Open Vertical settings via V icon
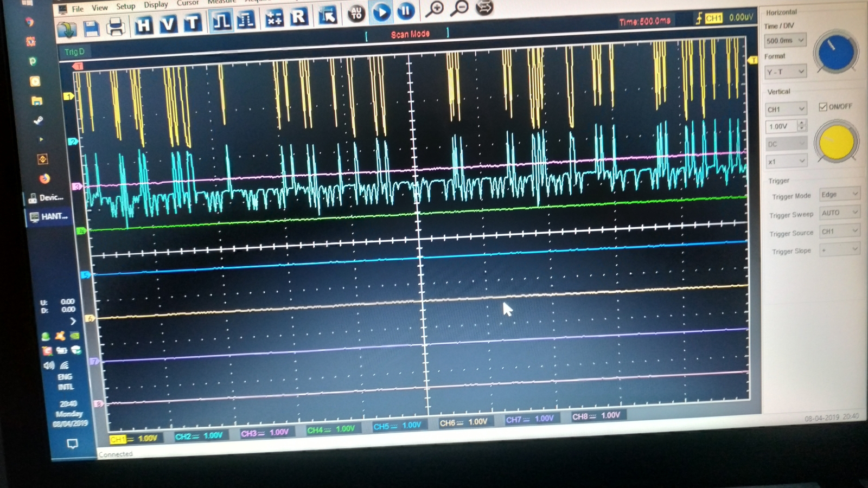Screen dimensions: 868x488 (168, 24)
